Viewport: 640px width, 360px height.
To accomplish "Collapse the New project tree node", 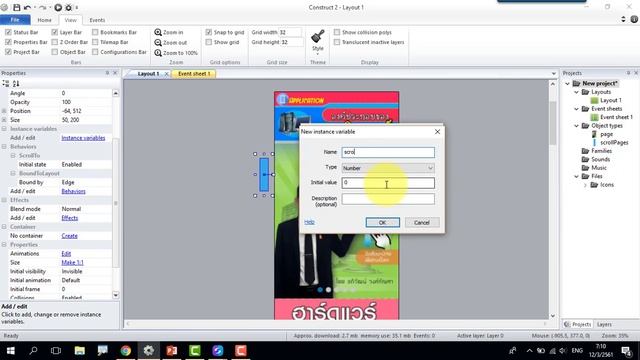I will pos(567,84).
